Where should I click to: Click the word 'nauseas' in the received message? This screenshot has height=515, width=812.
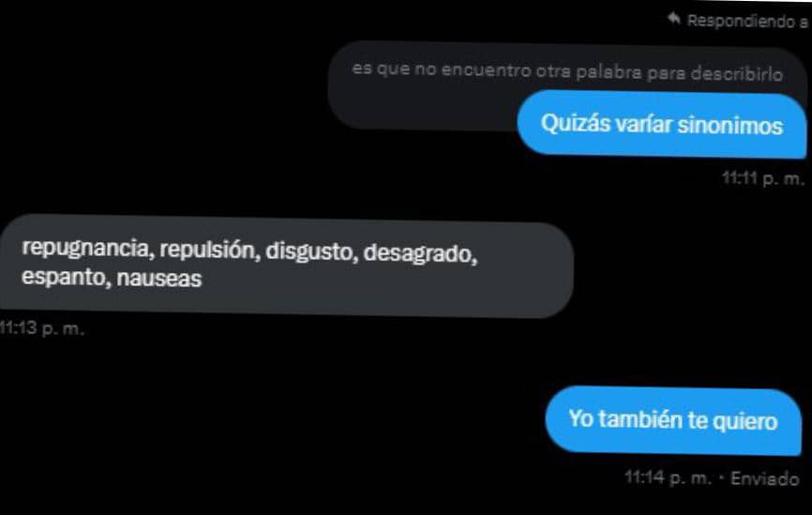coord(159,279)
